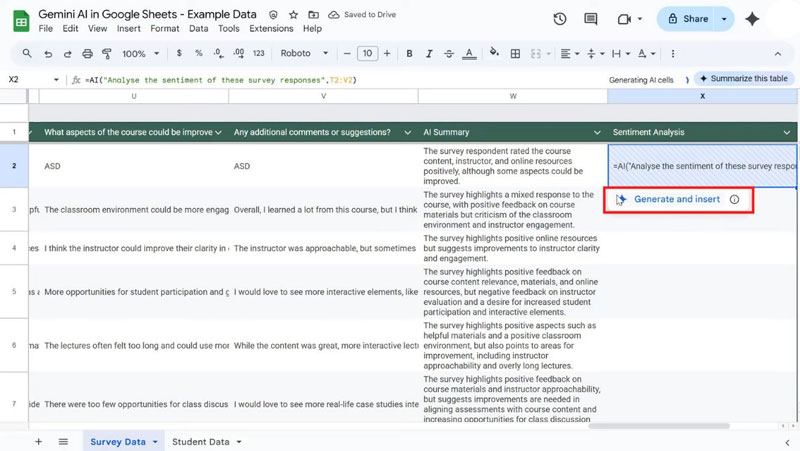The height and width of the screenshot is (451, 800).
Task: Click the font size input field
Action: [367, 54]
